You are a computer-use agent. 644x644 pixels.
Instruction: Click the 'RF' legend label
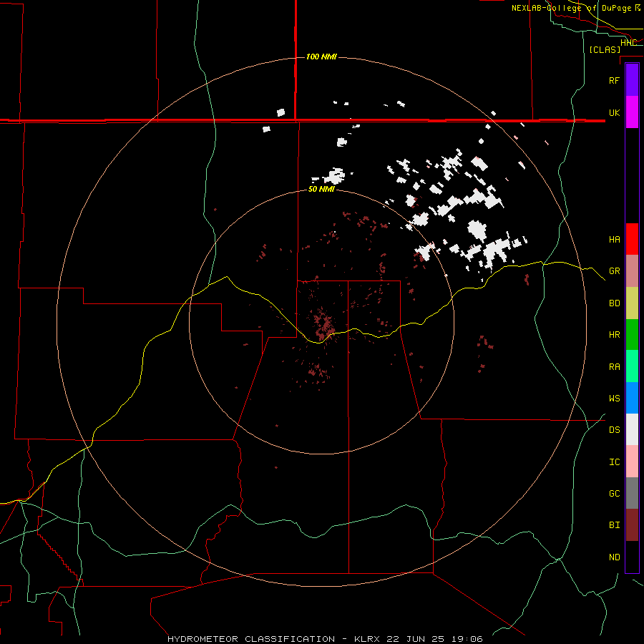pyautogui.click(x=614, y=80)
